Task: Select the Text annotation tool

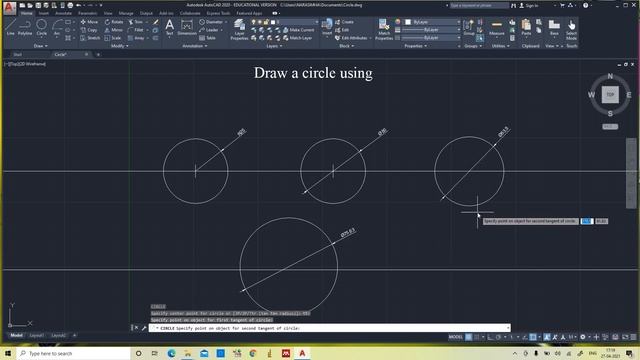Action: pyautogui.click(x=169, y=27)
